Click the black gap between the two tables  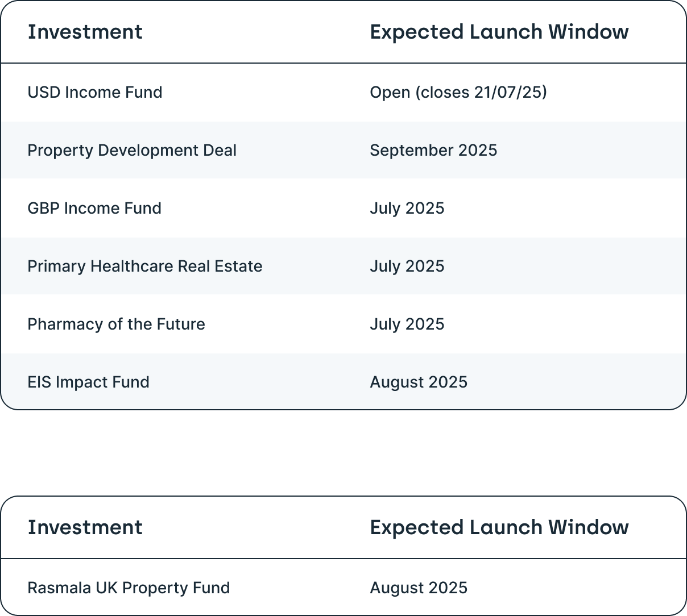[x=343, y=453]
